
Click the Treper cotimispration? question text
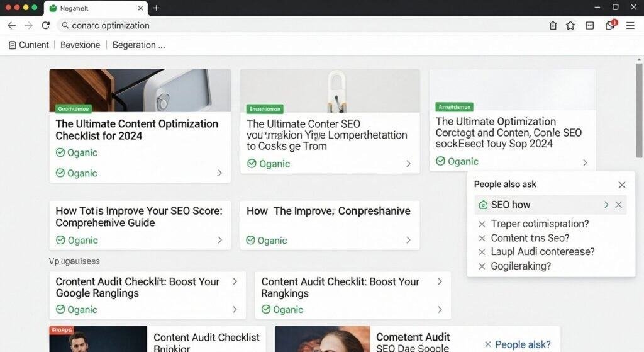point(540,224)
